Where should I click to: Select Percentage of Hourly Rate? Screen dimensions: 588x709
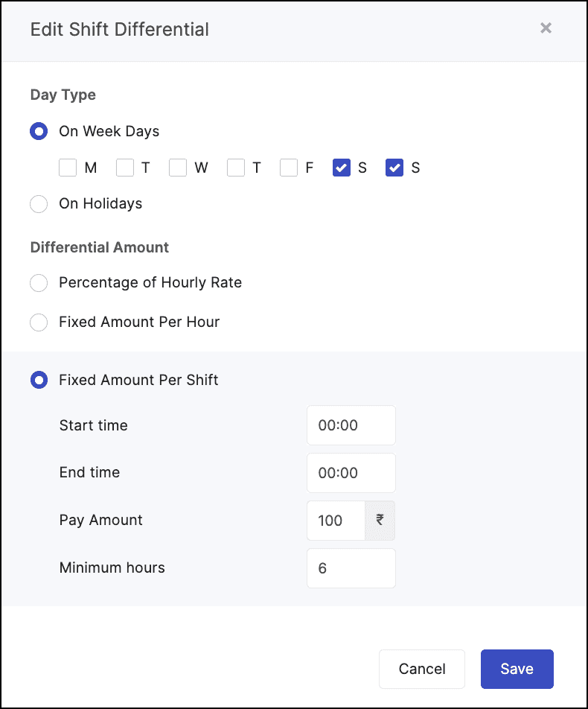(39, 283)
